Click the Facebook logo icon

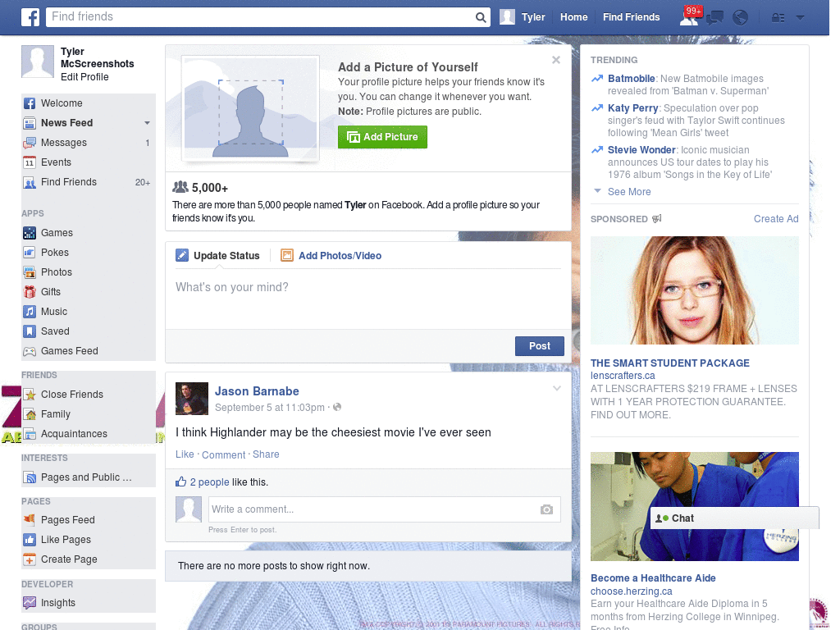[x=30, y=17]
